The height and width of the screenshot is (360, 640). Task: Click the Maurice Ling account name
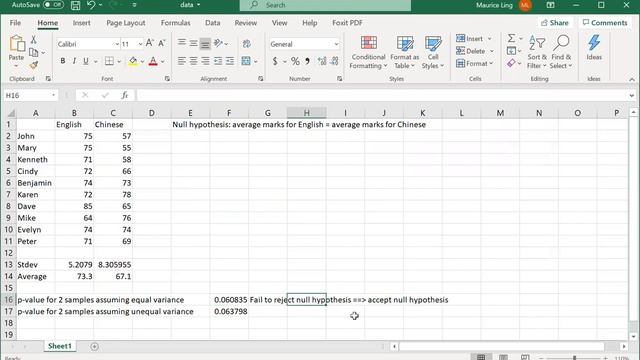(x=494, y=5)
